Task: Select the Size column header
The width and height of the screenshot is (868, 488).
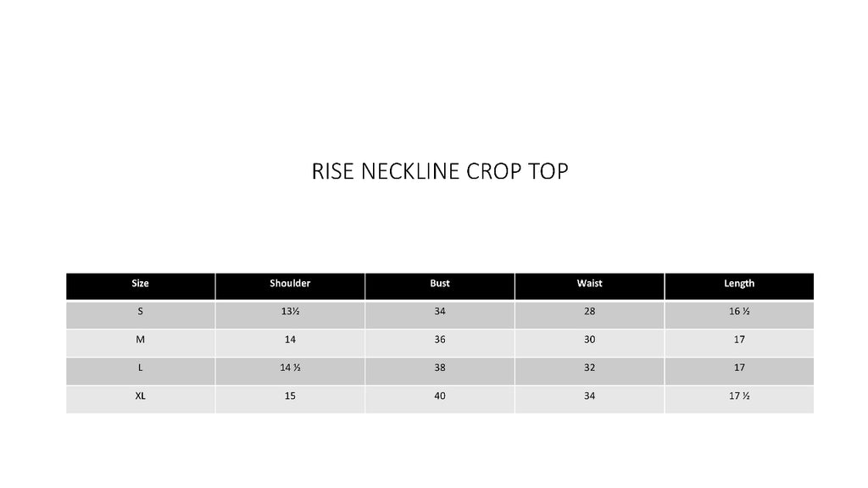Action: tap(140, 284)
